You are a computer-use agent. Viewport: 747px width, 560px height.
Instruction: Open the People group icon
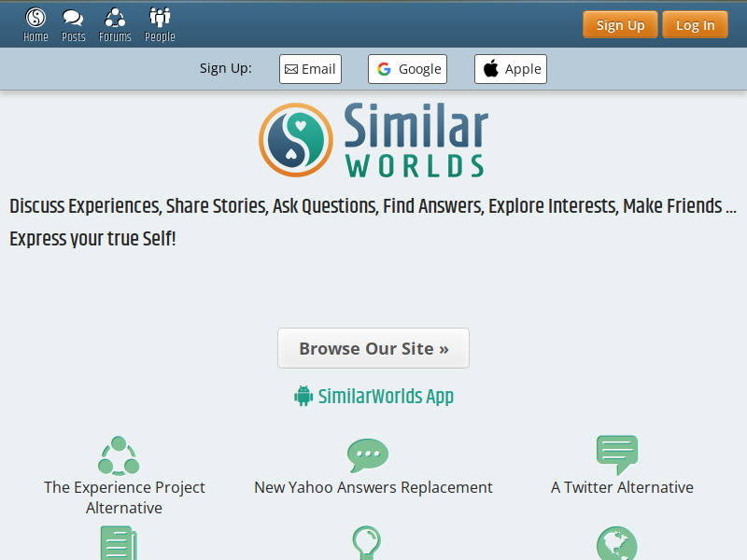[x=160, y=17]
